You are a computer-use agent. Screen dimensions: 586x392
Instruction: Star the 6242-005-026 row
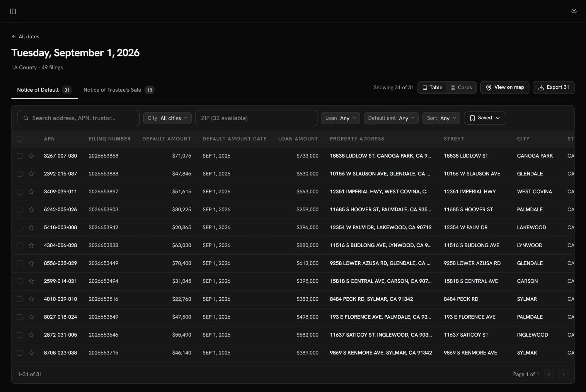pyautogui.click(x=31, y=209)
